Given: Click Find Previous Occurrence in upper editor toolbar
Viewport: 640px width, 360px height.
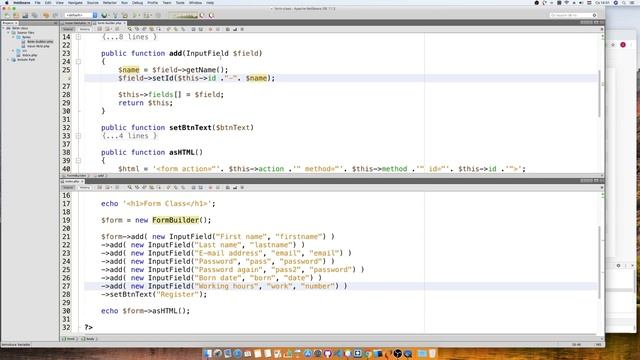Looking at the screenshot, I should pos(137,29).
